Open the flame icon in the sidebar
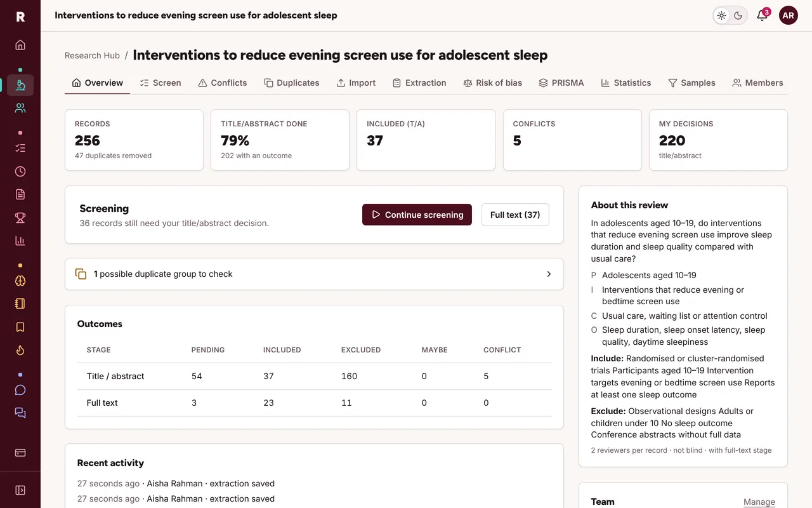 [20, 350]
